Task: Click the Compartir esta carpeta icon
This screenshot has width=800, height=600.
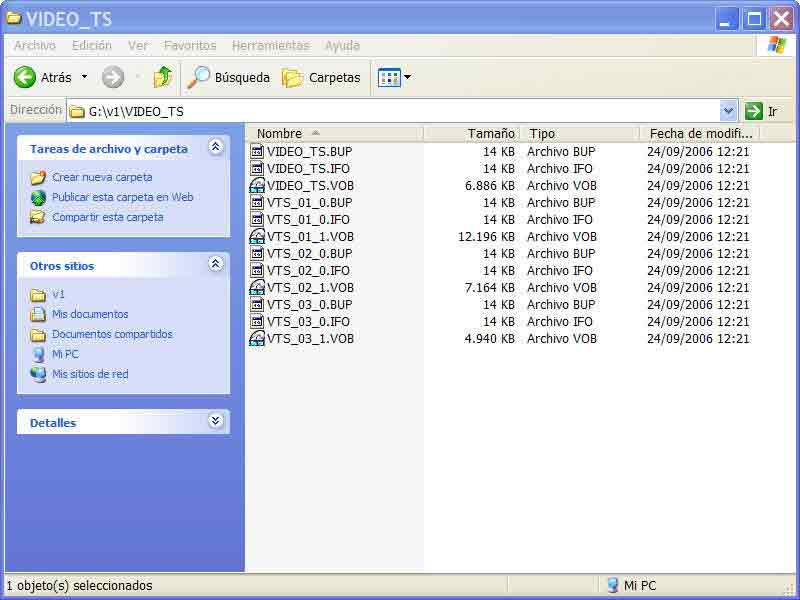Action: [38, 217]
